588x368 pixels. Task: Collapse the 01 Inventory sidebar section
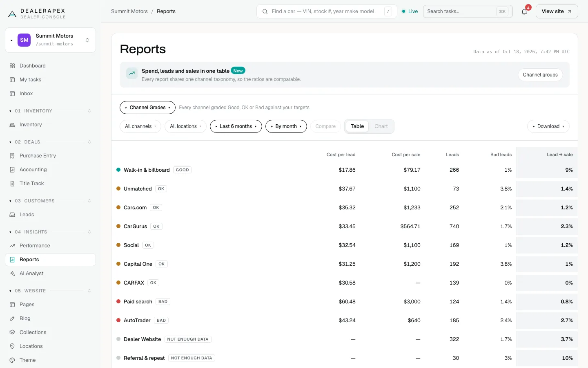pos(50,111)
